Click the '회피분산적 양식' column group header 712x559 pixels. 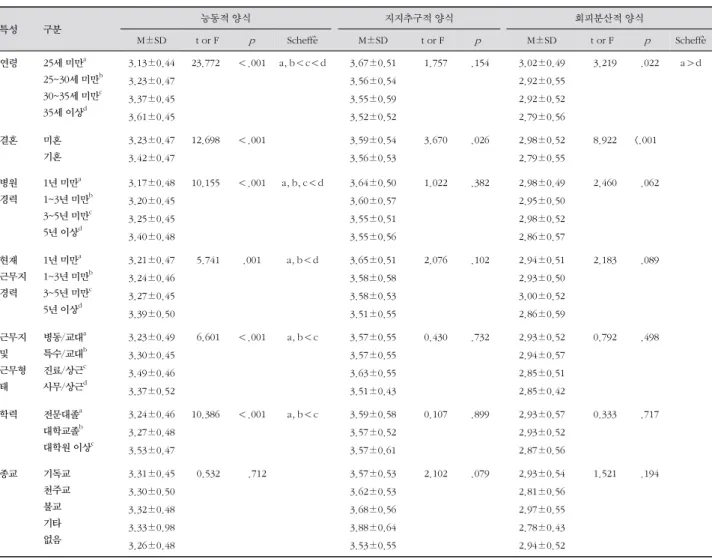coord(609,18)
